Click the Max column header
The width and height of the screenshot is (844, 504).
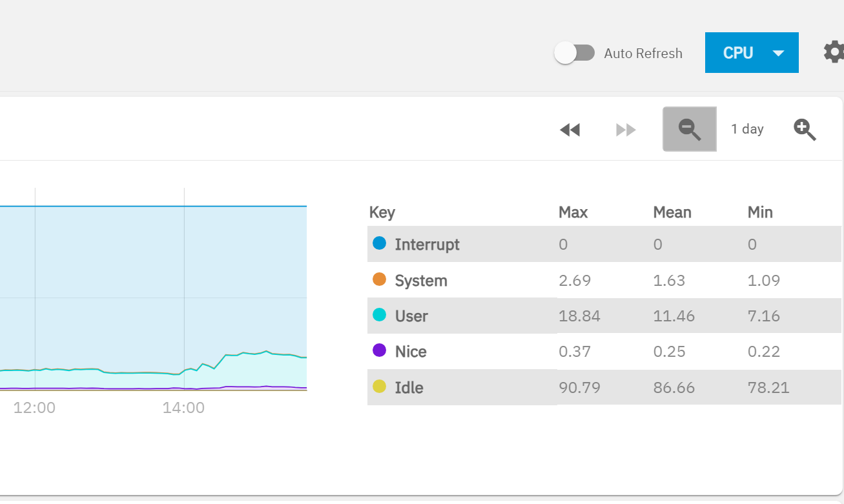[573, 212]
